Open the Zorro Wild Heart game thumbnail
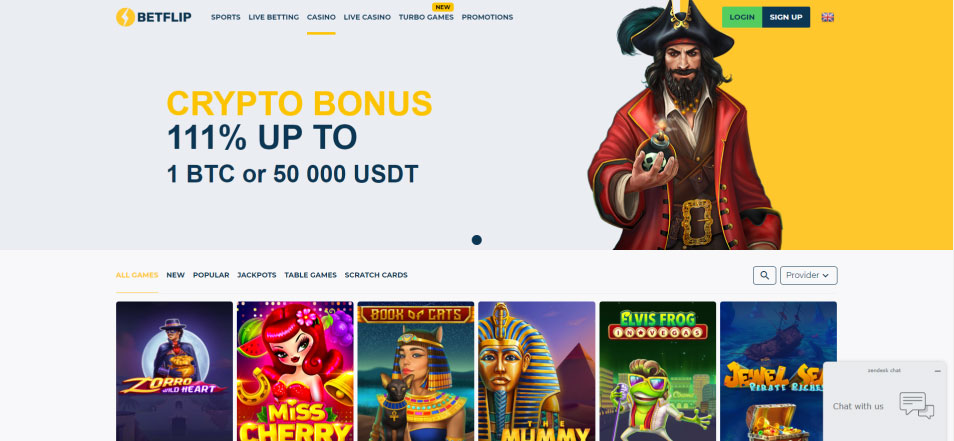954x441 pixels. tap(175, 371)
